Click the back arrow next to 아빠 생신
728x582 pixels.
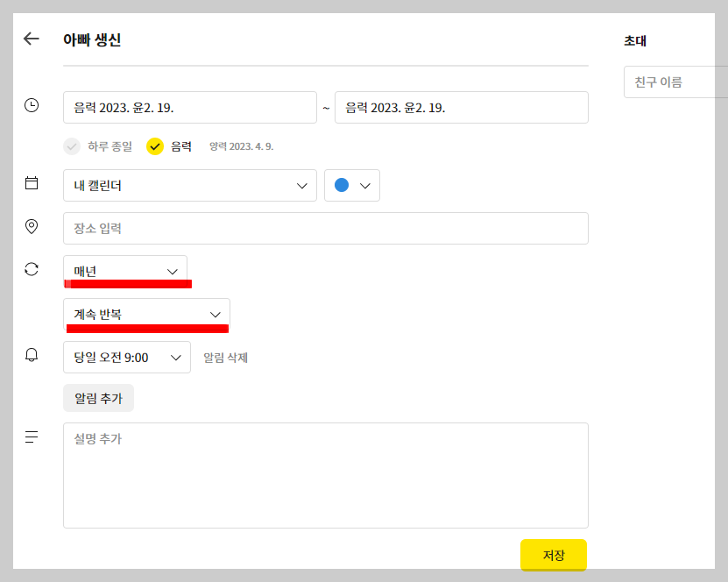pyautogui.click(x=32, y=39)
